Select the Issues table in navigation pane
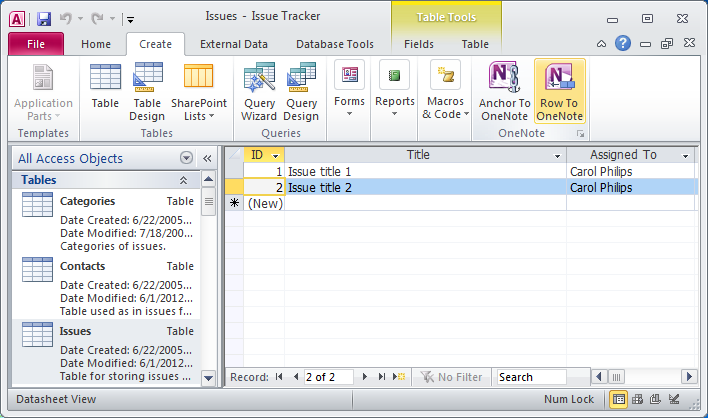Image resolution: width=708 pixels, height=418 pixels. pos(107,353)
